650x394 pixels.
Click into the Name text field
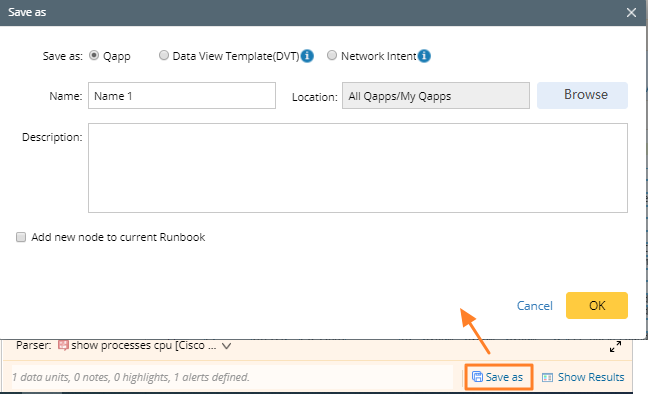[x=182, y=95]
